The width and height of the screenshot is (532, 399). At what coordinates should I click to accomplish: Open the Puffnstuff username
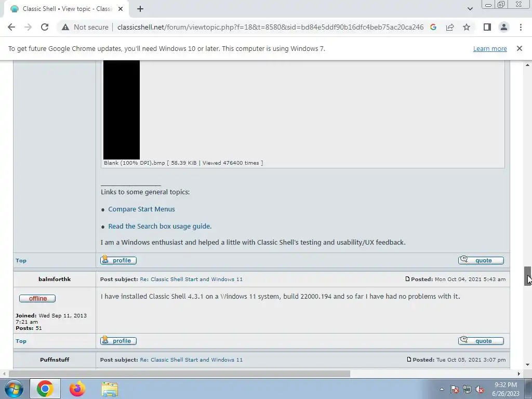(55, 360)
